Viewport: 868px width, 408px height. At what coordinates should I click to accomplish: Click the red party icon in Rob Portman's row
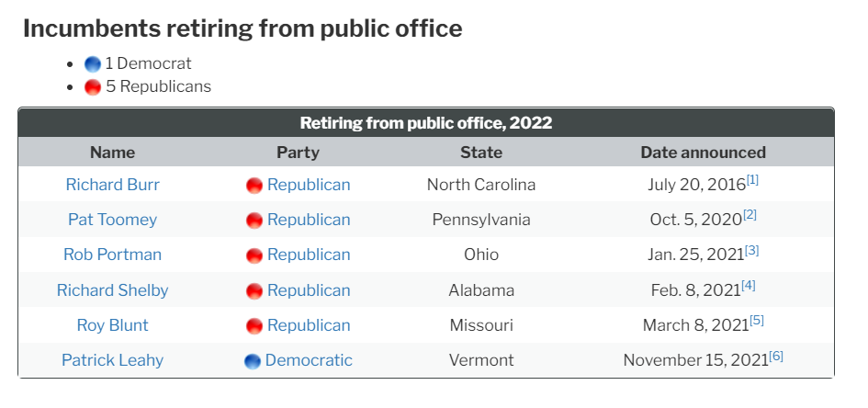point(254,255)
